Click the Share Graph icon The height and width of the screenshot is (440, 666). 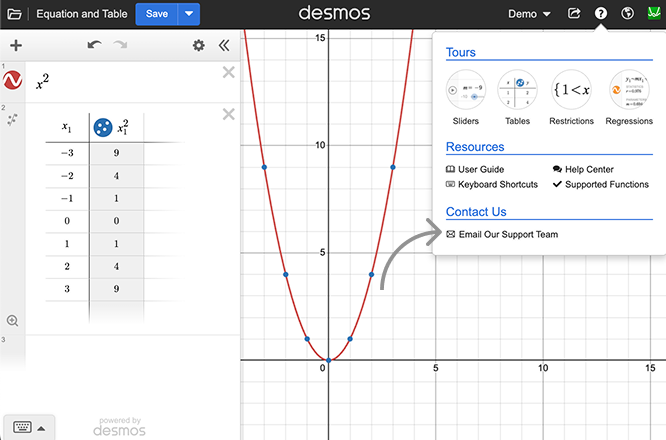pyautogui.click(x=574, y=14)
